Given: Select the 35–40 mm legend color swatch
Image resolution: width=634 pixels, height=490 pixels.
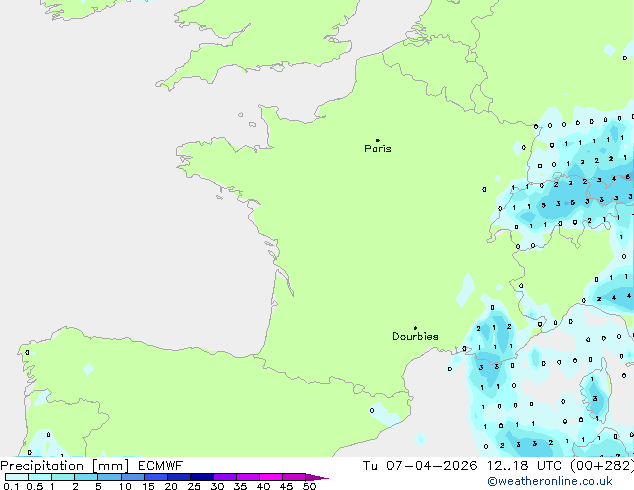Looking at the screenshot, I should click(x=247, y=477).
